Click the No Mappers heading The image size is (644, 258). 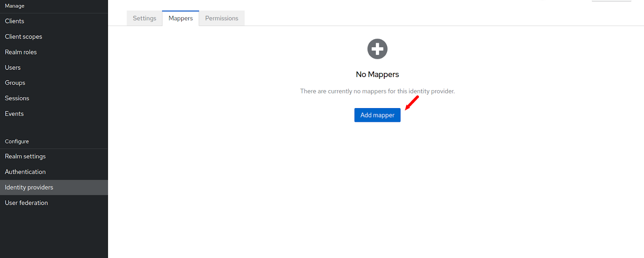[x=377, y=74]
